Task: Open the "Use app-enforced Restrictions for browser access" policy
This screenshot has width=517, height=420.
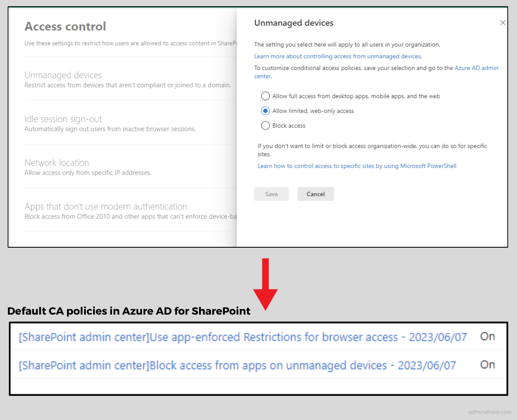Action: 243,337
